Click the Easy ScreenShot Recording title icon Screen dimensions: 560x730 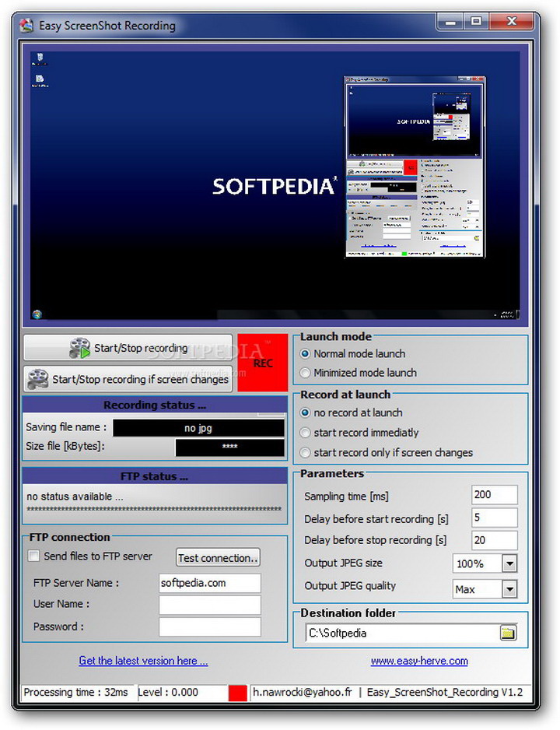pyautogui.click(x=26, y=25)
